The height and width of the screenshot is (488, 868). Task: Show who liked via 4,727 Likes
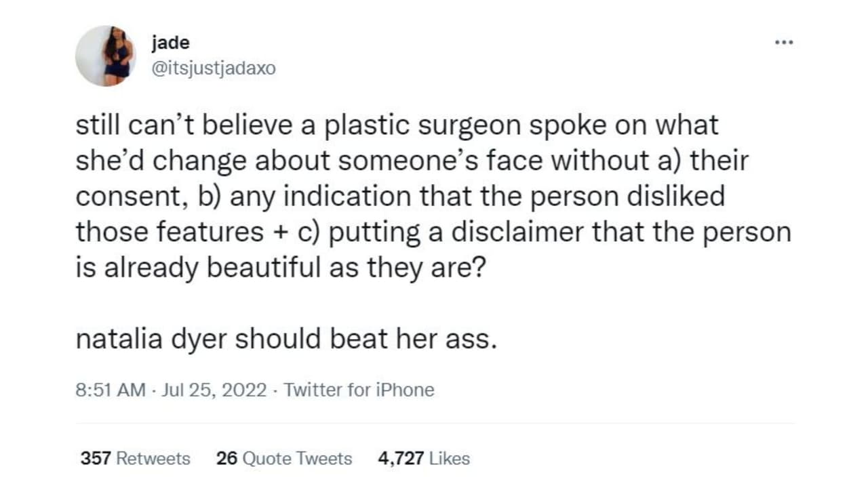424,459
